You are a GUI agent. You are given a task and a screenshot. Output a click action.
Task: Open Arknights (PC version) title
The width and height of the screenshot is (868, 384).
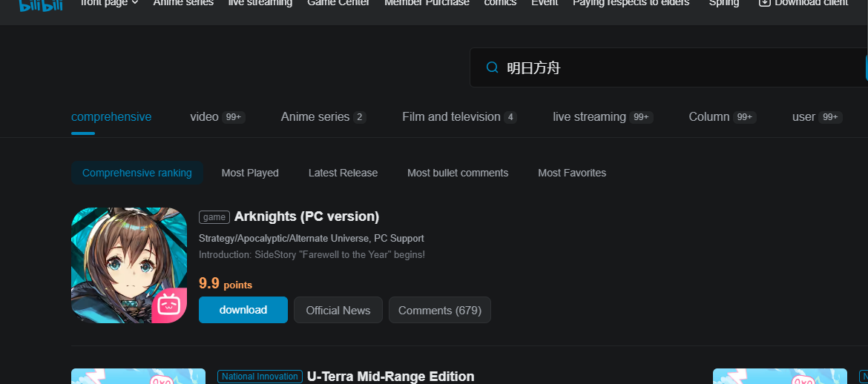pos(306,216)
